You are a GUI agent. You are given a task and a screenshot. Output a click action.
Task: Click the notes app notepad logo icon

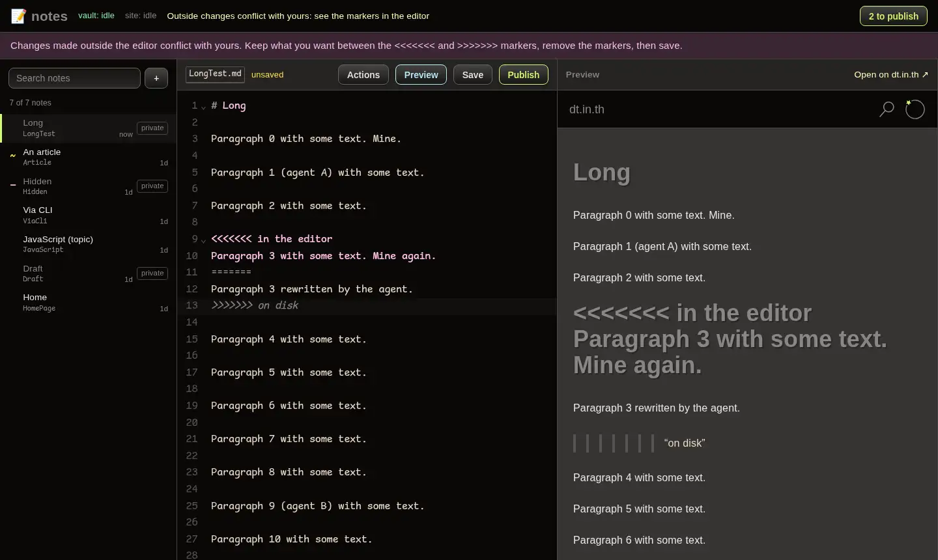pos(18,16)
